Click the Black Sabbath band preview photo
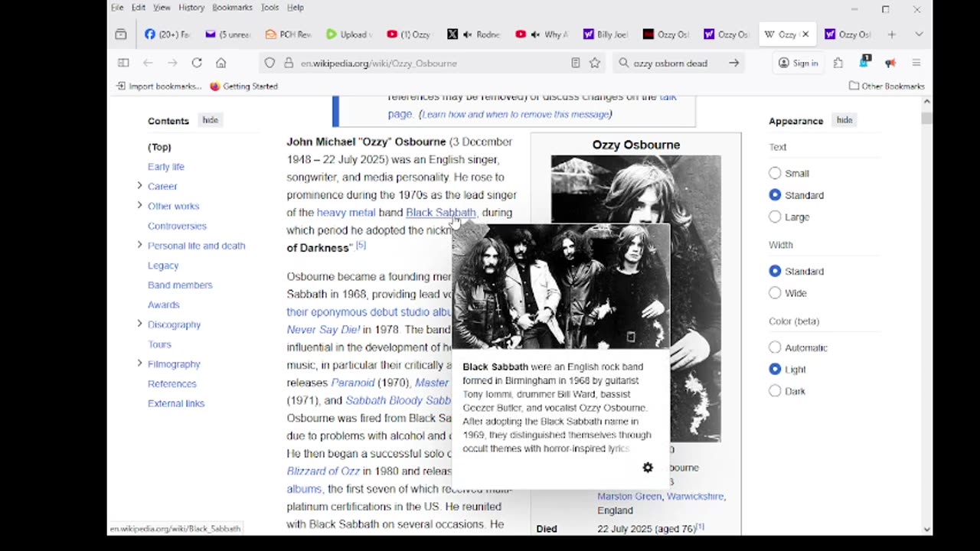Viewport: 980px width, 551px height. pos(561,286)
